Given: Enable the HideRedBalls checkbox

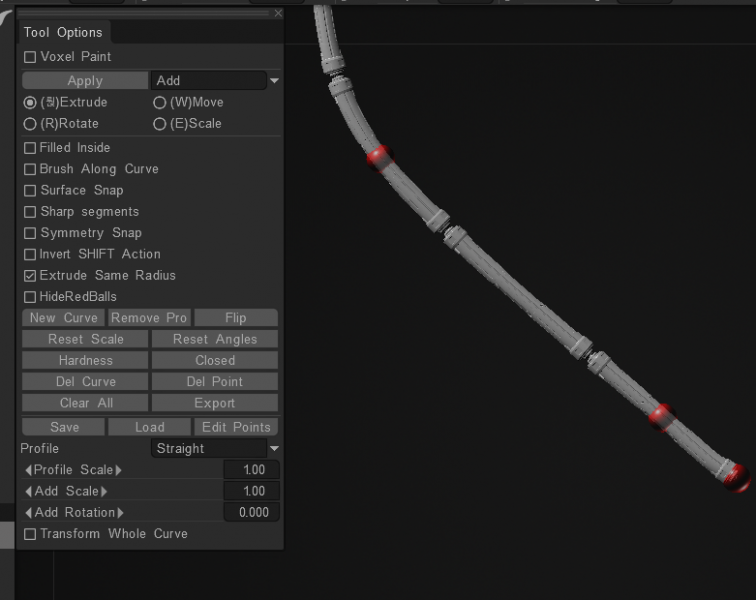Looking at the screenshot, I should [30, 297].
